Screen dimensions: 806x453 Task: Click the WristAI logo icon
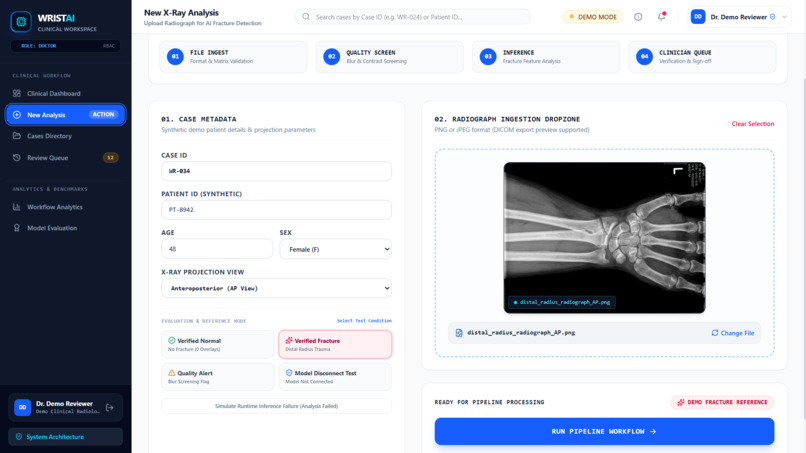pos(21,22)
